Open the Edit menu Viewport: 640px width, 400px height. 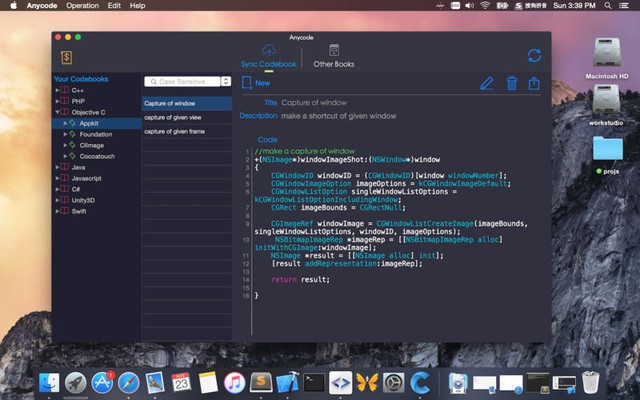pos(112,6)
